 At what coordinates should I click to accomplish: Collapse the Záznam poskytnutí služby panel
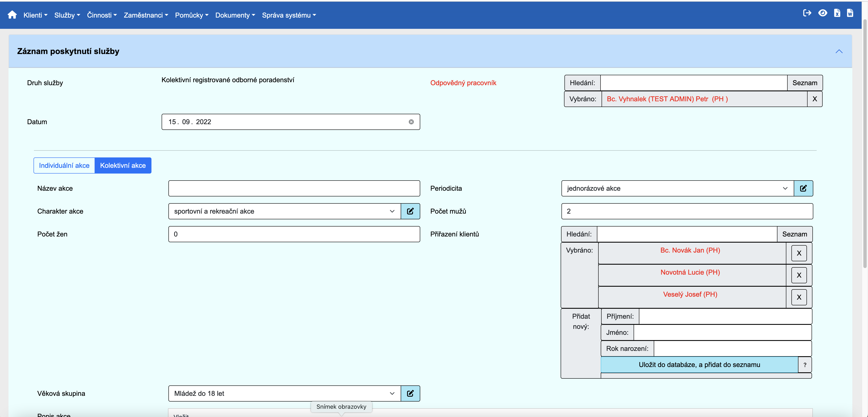(839, 51)
